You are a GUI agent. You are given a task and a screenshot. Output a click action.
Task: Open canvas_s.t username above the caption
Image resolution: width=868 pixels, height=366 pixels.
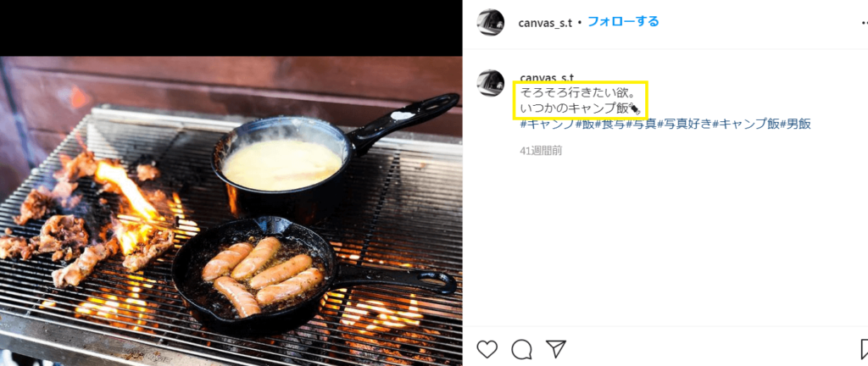pyautogui.click(x=547, y=77)
